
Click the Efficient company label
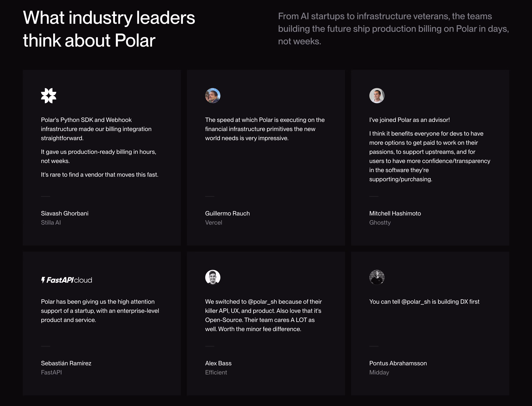pyautogui.click(x=216, y=372)
